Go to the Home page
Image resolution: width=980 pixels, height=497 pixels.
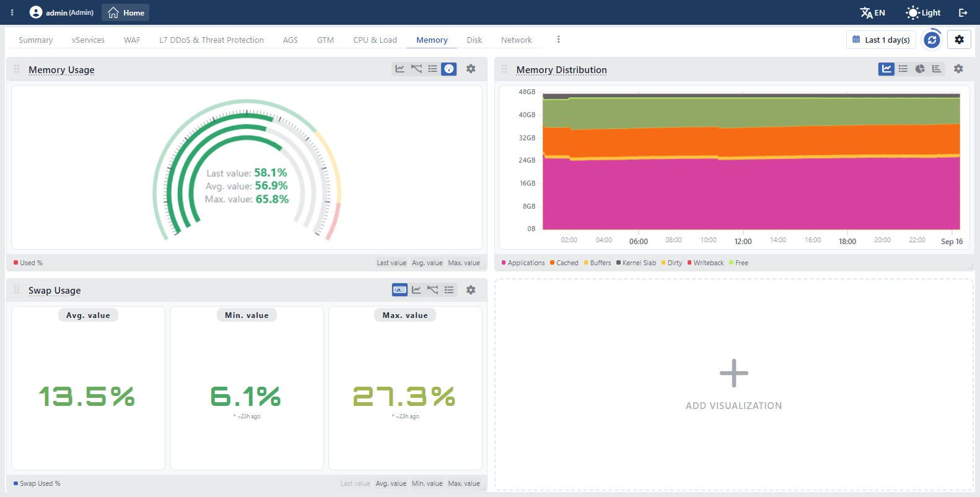(126, 12)
